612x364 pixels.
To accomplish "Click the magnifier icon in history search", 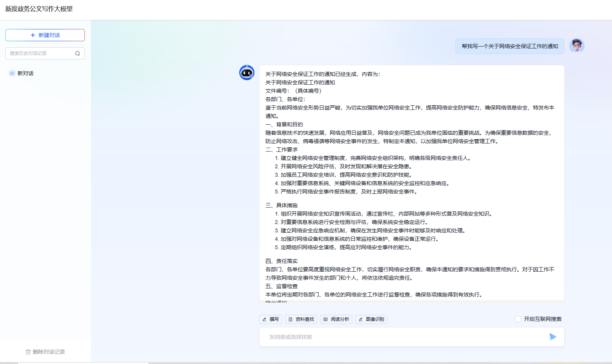I will [78, 53].
